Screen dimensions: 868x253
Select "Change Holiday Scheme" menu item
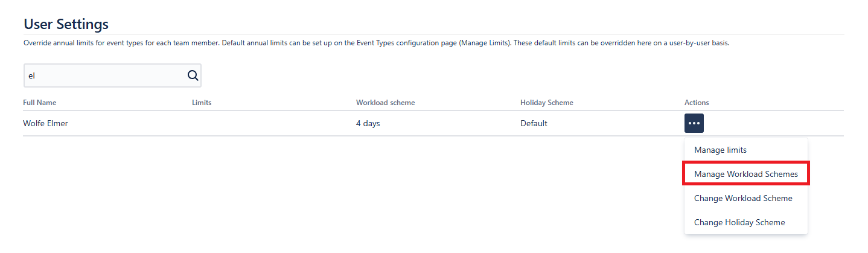pos(739,222)
